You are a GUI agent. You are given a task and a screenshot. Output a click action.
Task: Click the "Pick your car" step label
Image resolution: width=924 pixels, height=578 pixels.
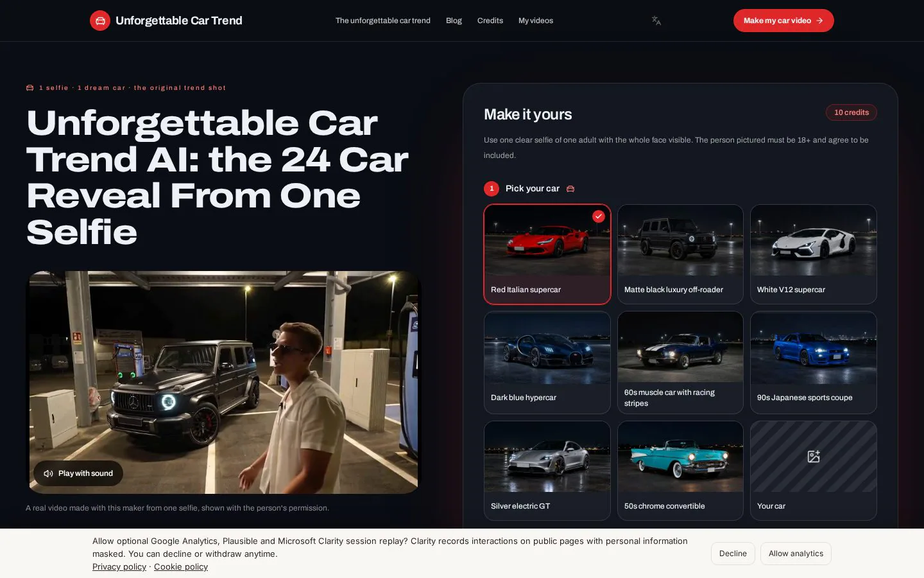pos(533,189)
